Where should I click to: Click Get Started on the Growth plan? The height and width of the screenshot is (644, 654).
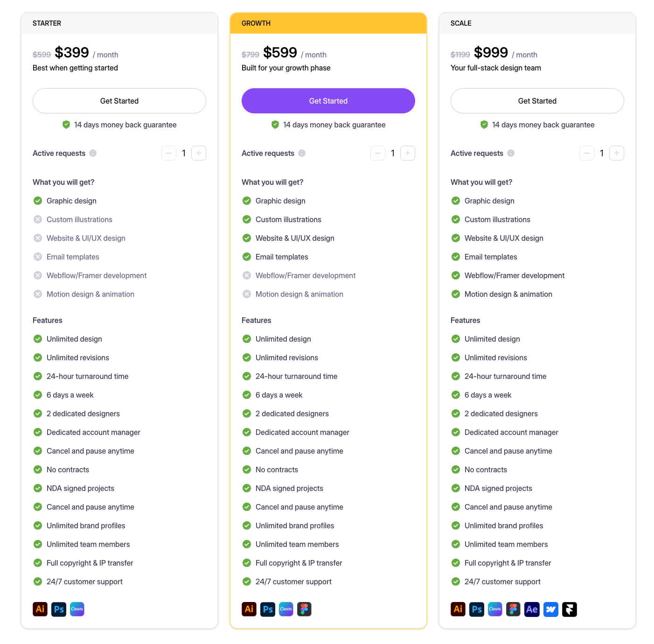click(328, 101)
